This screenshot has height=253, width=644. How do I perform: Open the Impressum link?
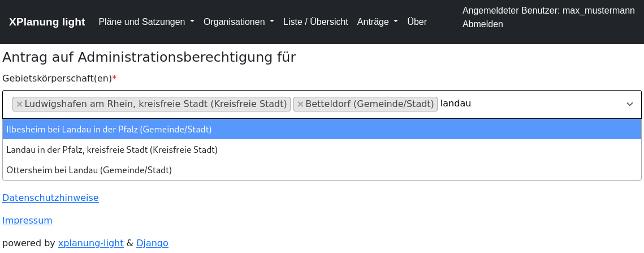[x=27, y=221]
